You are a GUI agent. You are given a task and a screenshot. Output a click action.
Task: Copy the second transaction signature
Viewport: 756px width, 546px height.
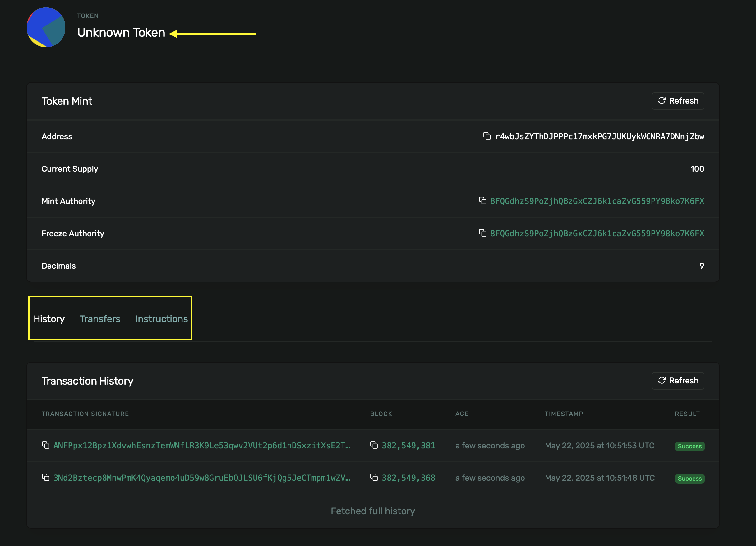[x=47, y=478]
